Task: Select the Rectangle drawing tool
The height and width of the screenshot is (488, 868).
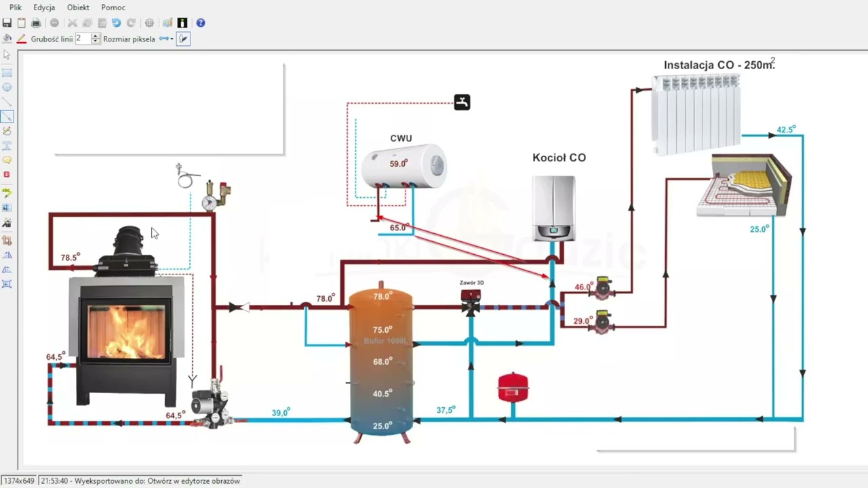Action: coord(7,73)
